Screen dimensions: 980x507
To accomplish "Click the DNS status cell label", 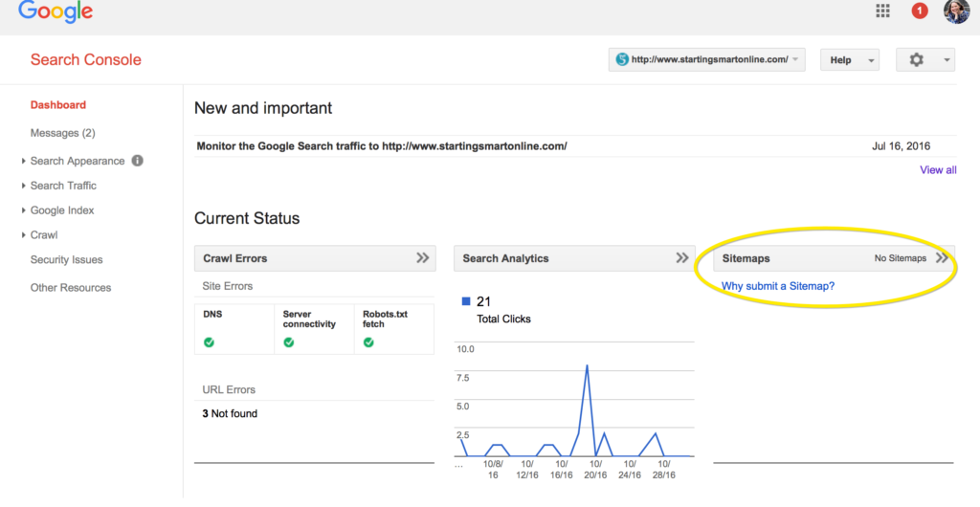I will tap(212, 314).
